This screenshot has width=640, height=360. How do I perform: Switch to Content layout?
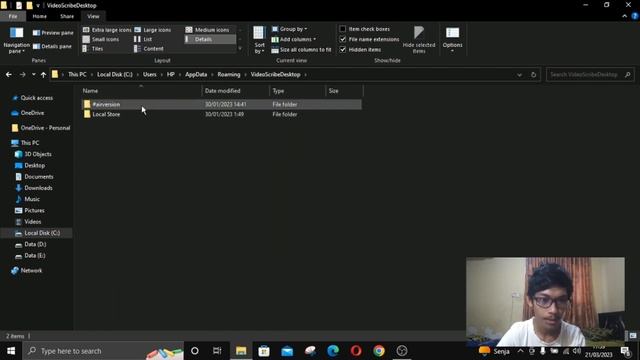(x=149, y=49)
